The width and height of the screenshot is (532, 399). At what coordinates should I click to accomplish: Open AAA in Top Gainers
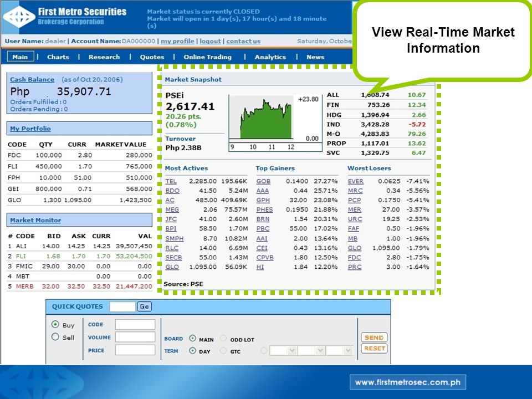coord(263,191)
